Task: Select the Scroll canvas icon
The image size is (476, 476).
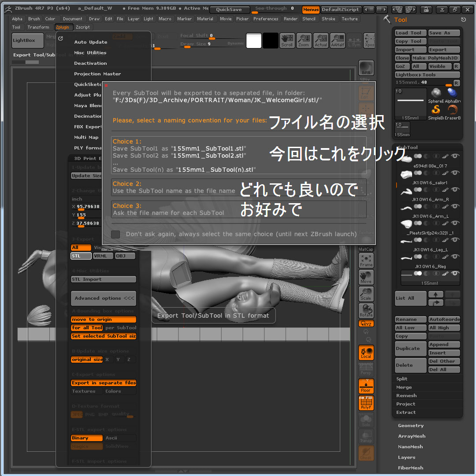Action: [x=287, y=41]
